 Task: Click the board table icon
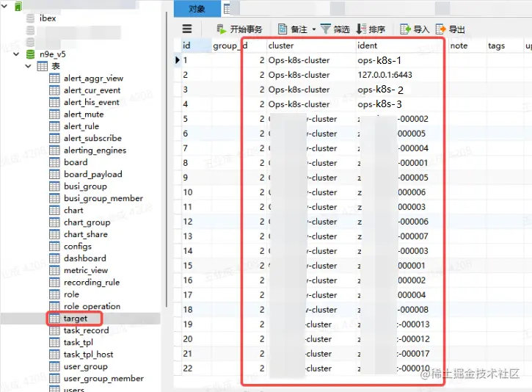pos(54,162)
